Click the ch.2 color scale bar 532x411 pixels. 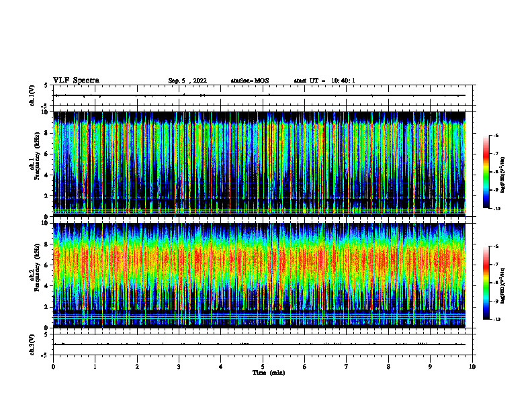[x=486, y=283]
